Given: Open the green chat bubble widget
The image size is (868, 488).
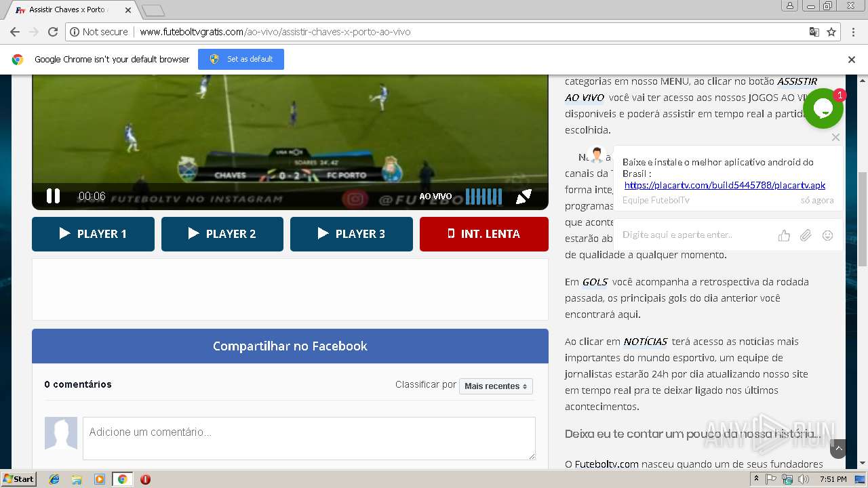Looking at the screenshot, I should 823,108.
